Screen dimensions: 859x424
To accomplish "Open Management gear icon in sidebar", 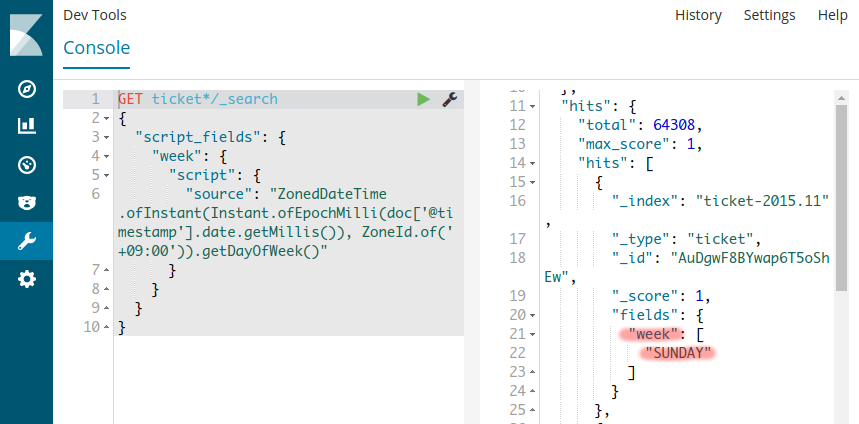I will pyautogui.click(x=27, y=279).
